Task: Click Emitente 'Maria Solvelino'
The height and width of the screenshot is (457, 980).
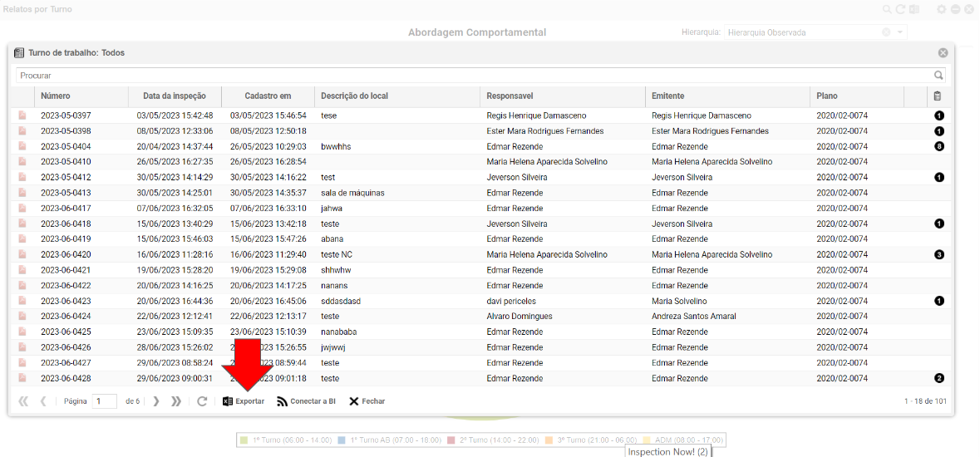Action: click(x=680, y=301)
